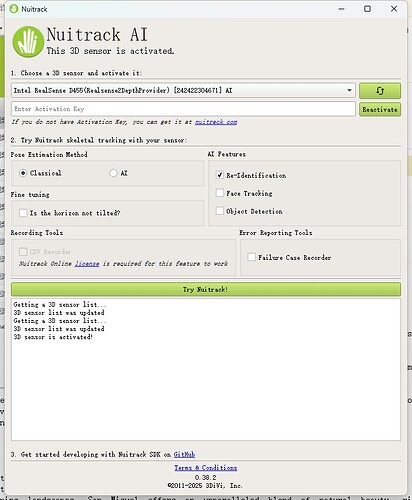The width and height of the screenshot is (412, 500).
Task: Click the Nuitrack hand logo
Action: 28,42
